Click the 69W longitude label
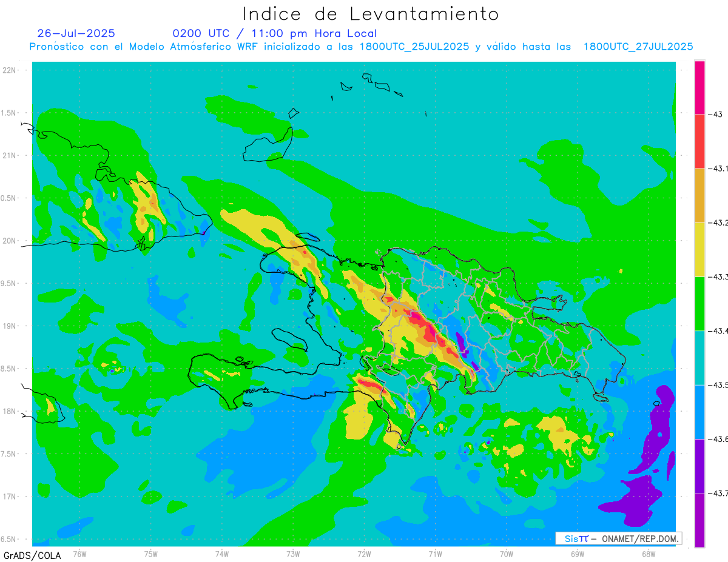728x562 pixels. (x=578, y=554)
